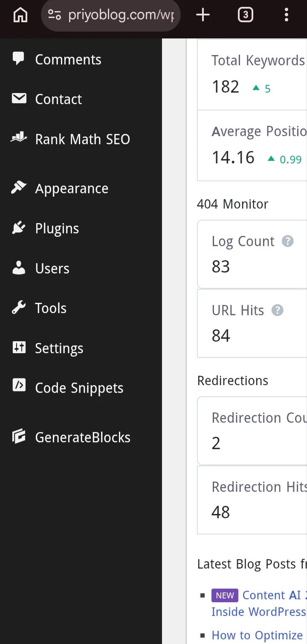Click the Settings sliders icon
The width and height of the screenshot is (307, 644).
click(x=19, y=348)
